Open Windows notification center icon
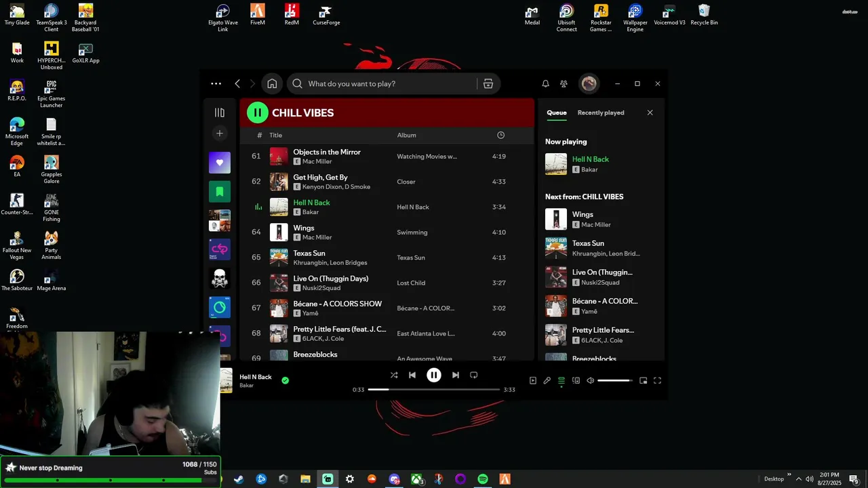The height and width of the screenshot is (488, 868). click(x=854, y=479)
